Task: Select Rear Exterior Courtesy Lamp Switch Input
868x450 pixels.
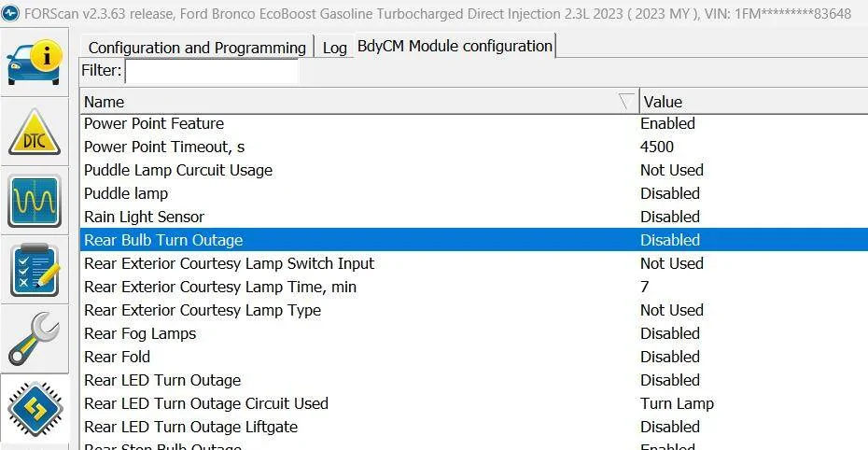Action: 474,263
